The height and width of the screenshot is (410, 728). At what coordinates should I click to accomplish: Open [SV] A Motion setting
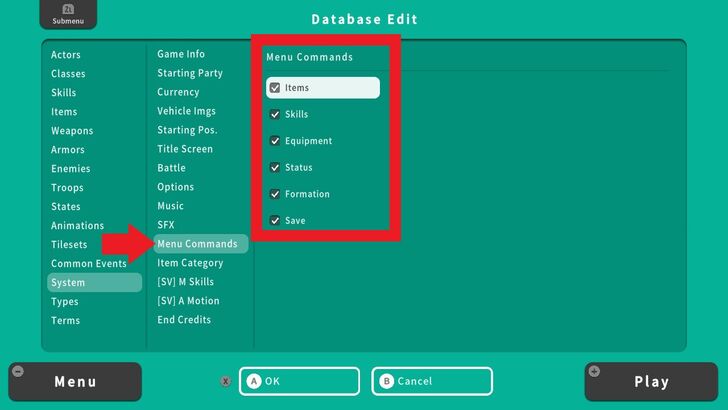click(x=188, y=301)
